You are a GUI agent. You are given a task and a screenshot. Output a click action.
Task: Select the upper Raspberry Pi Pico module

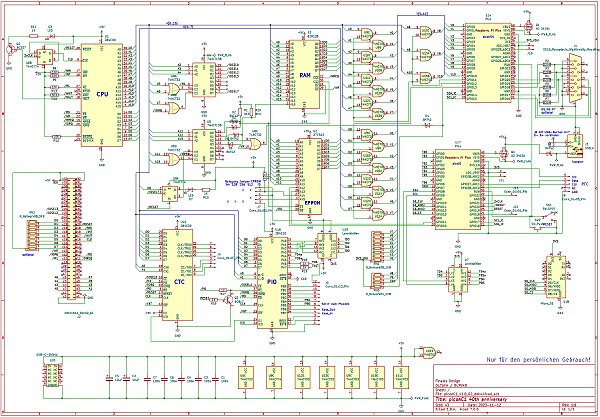click(x=488, y=63)
